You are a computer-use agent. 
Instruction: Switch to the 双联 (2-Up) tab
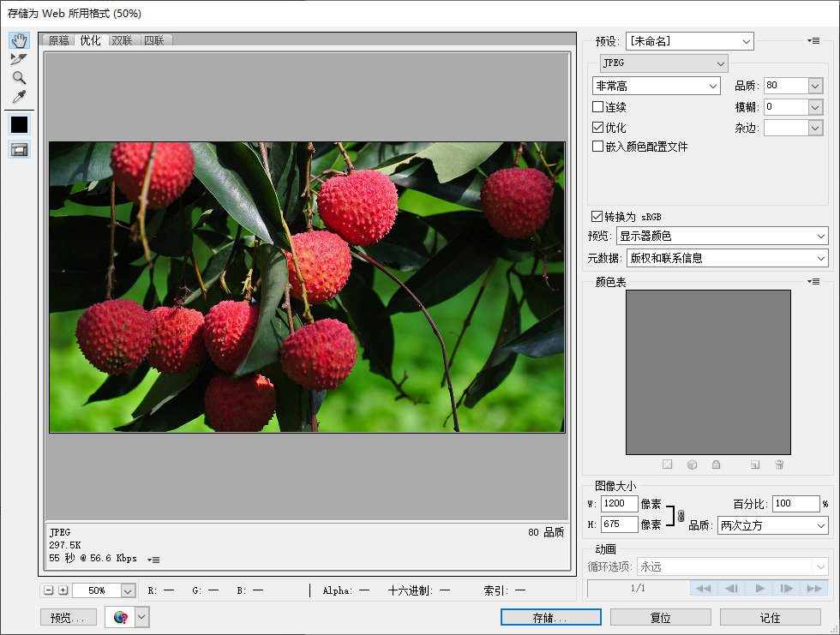click(122, 40)
